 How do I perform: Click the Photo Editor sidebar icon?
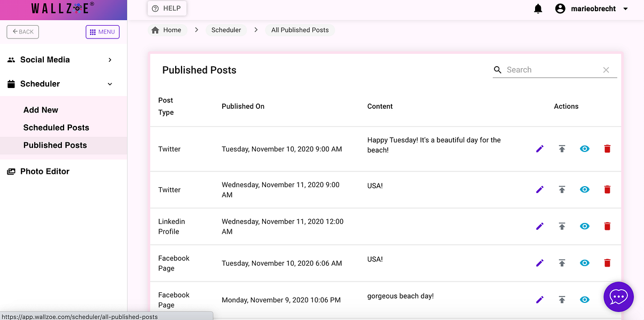pos(11,172)
